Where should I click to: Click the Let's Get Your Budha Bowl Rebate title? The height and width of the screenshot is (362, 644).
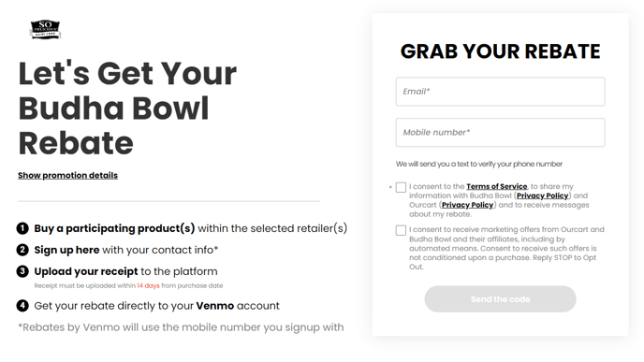(x=127, y=109)
